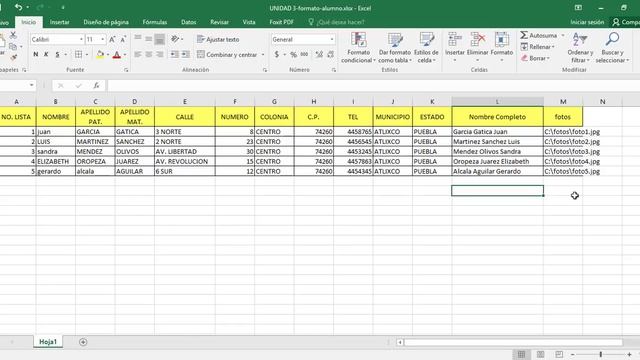The width and height of the screenshot is (640, 360).
Task: Select the Hoja1 sheet tab
Action: tap(48, 342)
